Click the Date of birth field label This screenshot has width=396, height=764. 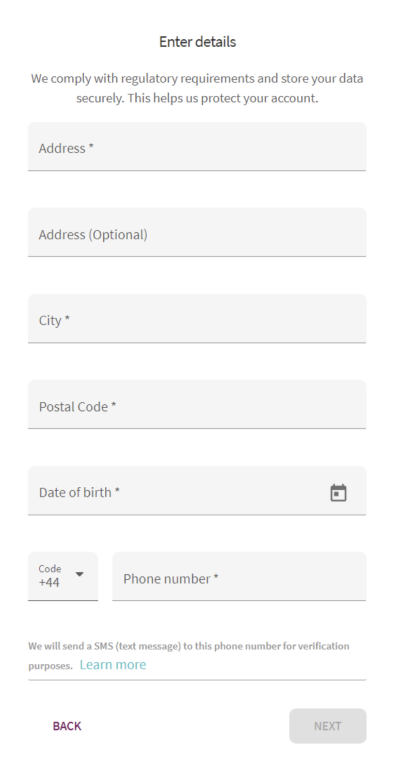click(x=79, y=492)
